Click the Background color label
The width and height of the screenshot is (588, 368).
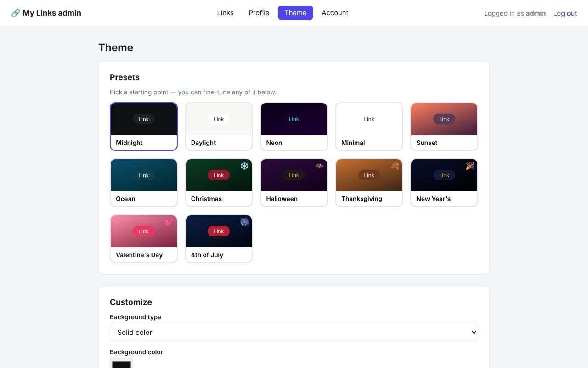click(136, 352)
